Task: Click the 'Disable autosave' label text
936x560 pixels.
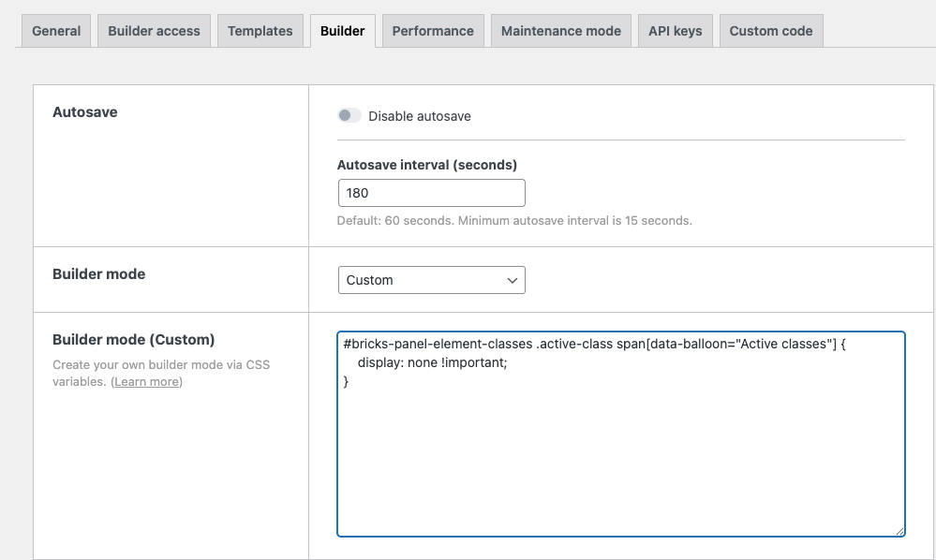Action: [420, 116]
